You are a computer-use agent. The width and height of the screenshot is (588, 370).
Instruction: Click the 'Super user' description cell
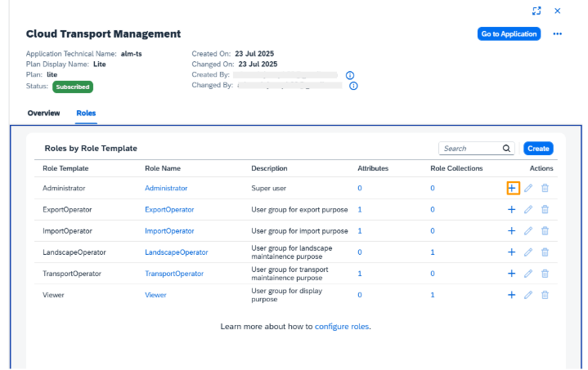click(x=268, y=188)
